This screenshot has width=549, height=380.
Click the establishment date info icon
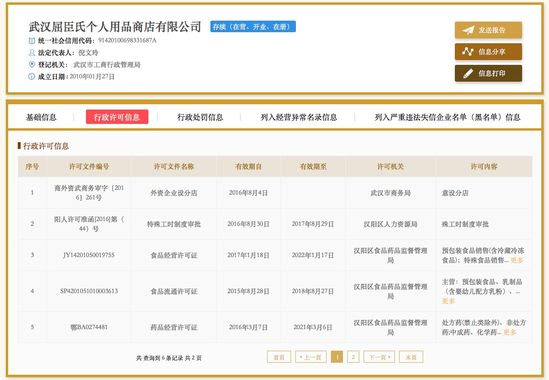tap(32, 76)
